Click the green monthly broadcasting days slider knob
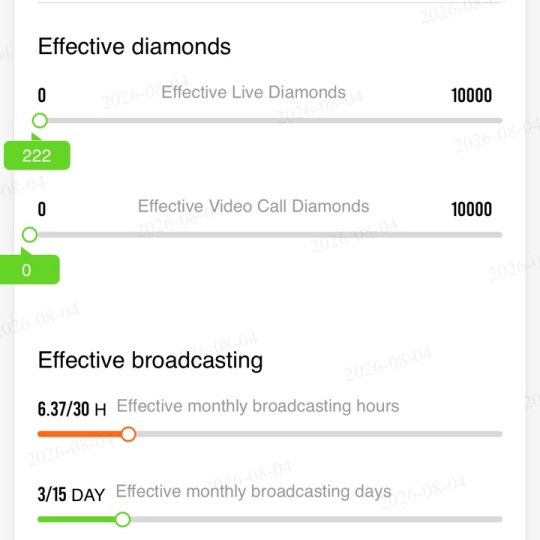 pos(122,519)
